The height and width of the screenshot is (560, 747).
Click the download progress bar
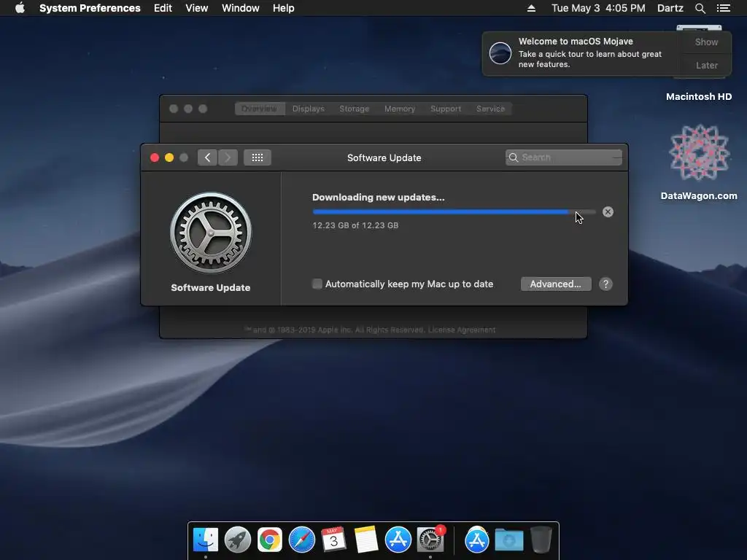pyautogui.click(x=454, y=212)
